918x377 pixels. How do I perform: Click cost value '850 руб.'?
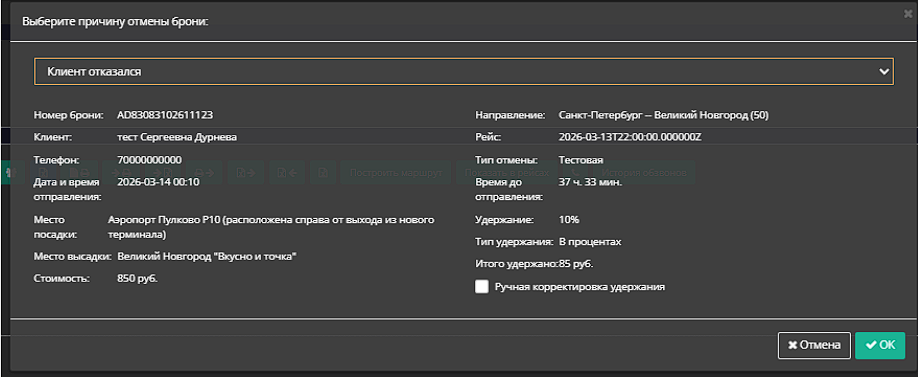[x=138, y=279]
